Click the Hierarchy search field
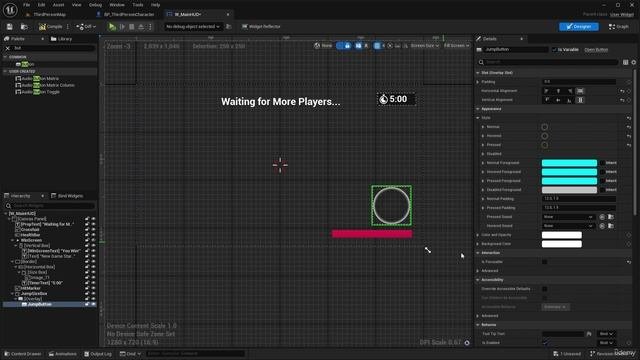The height and width of the screenshot is (360, 640). (x=50, y=205)
